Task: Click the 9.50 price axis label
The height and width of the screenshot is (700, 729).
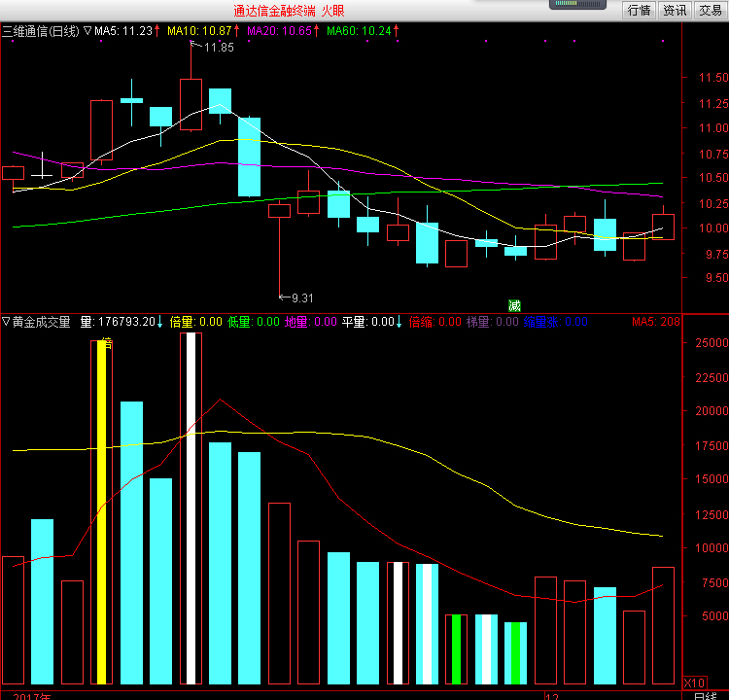Action: tap(716, 278)
